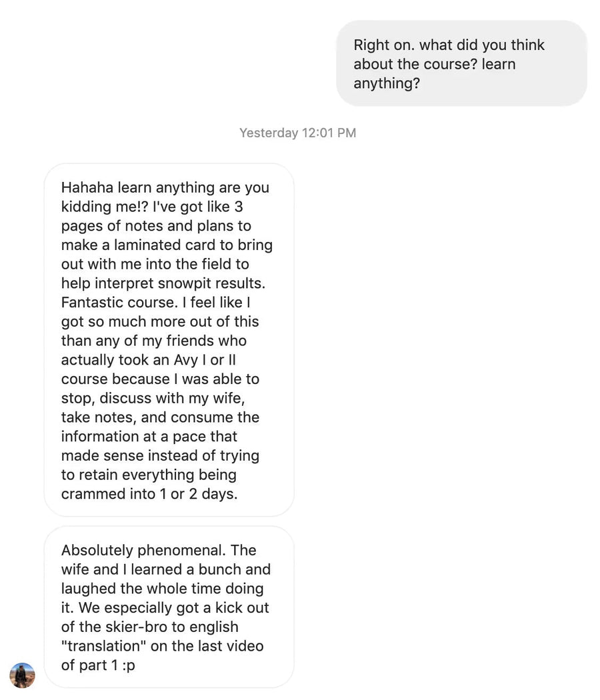Click the sender's profile avatar
The height and width of the screenshot is (700, 600).
pyautogui.click(x=22, y=675)
